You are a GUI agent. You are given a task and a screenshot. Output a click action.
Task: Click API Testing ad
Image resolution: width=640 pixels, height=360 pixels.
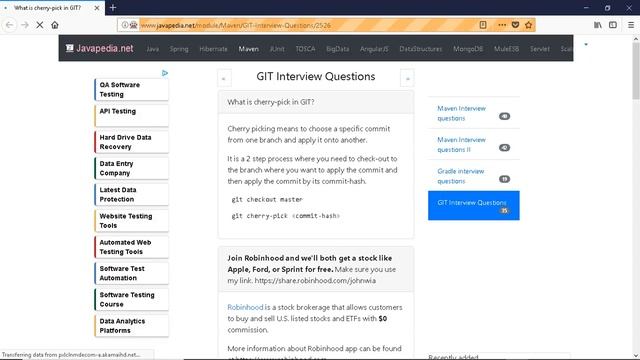point(131,116)
